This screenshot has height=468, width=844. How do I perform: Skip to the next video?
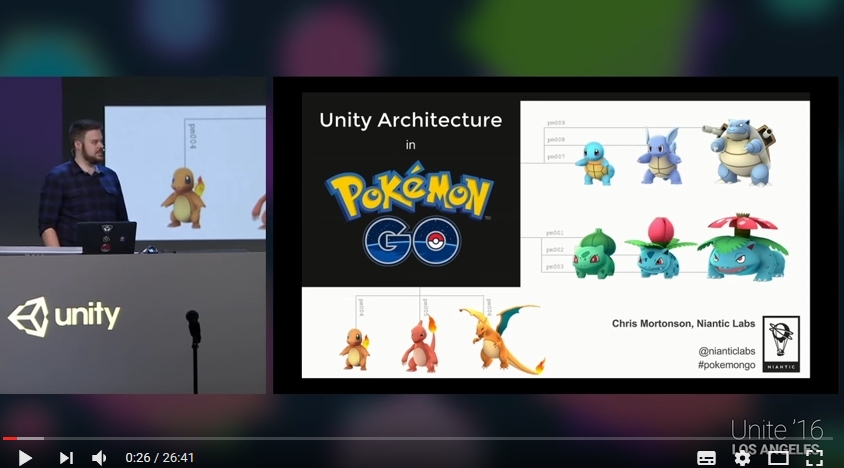66,458
